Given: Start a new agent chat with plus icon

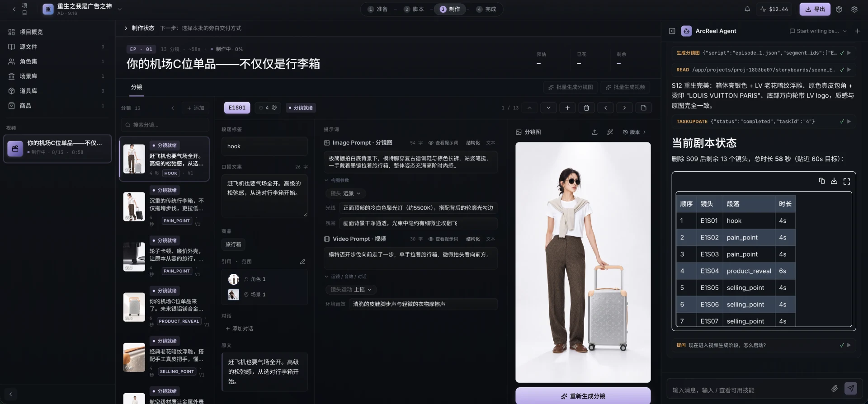Looking at the screenshot, I should [858, 31].
